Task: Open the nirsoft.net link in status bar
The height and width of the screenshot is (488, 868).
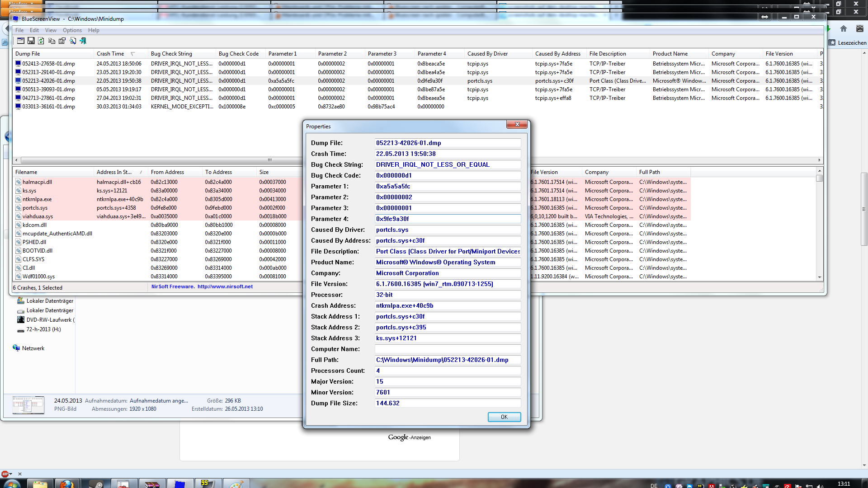Action: pyautogui.click(x=225, y=286)
